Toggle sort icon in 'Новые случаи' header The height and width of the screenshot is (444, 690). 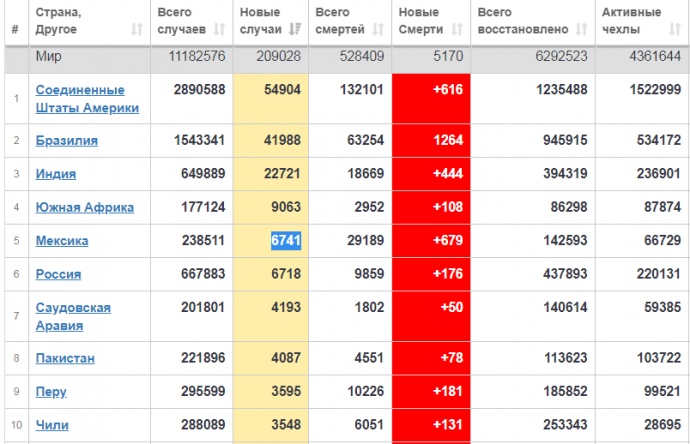coord(294,29)
